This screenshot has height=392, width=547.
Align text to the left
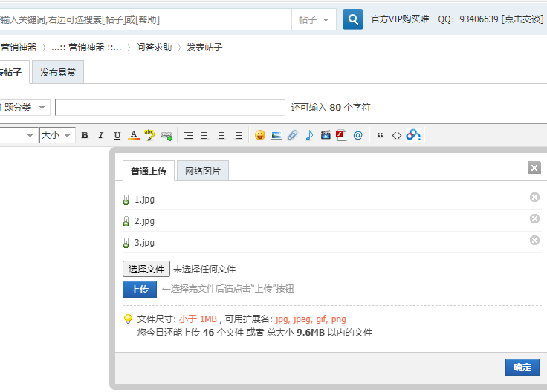(x=205, y=135)
